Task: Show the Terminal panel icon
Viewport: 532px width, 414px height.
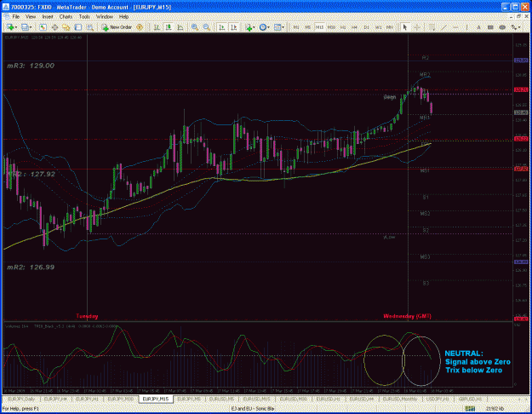Action: (78, 27)
